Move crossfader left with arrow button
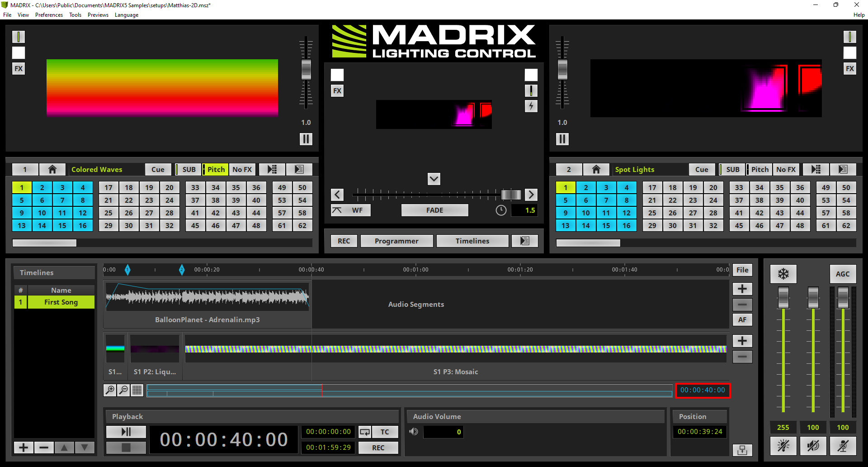The width and height of the screenshot is (868, 467). coord(337,195)
